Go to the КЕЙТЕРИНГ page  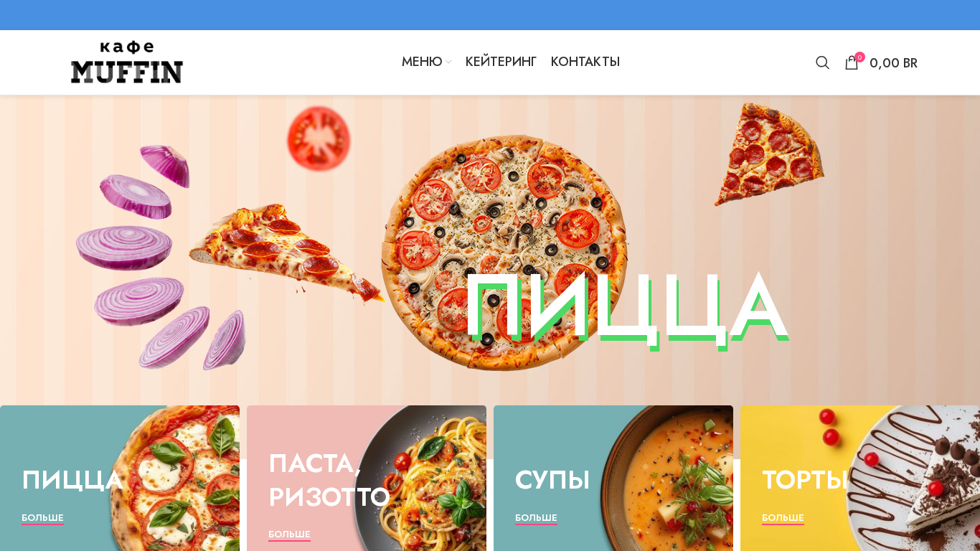coord(501,62)
